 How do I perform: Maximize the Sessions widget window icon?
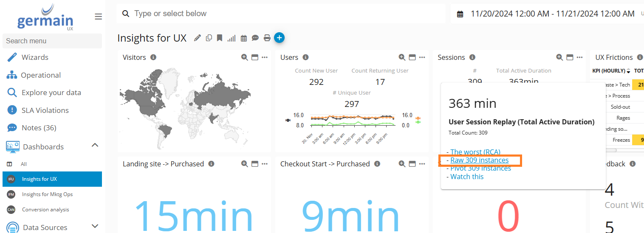click(x=570, y=57)
